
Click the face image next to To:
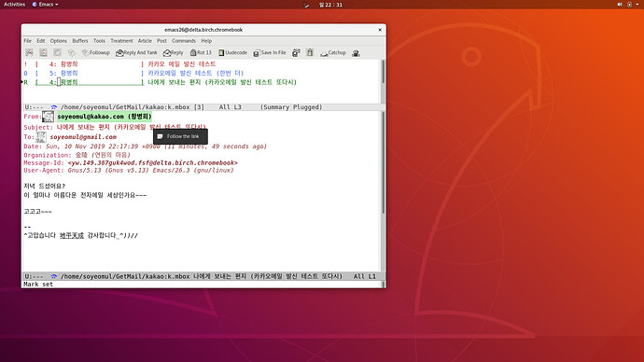coord(41,137)
